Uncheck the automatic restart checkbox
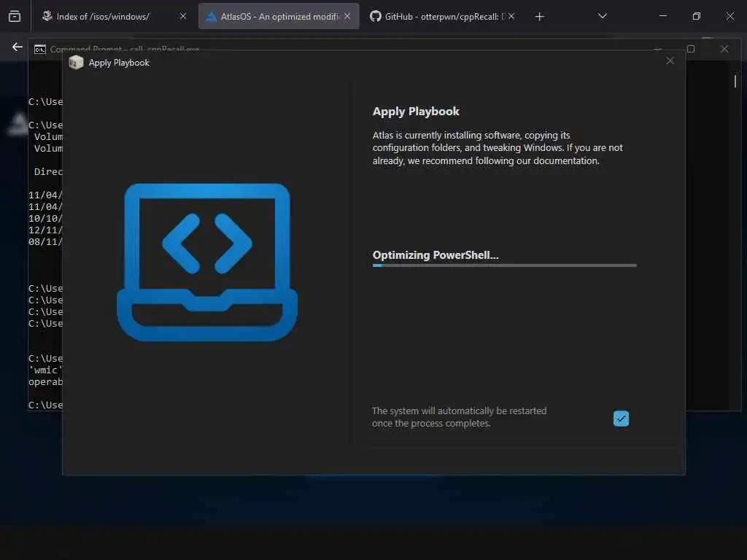This screenshot has width=747, height=560. coord(621,419)
